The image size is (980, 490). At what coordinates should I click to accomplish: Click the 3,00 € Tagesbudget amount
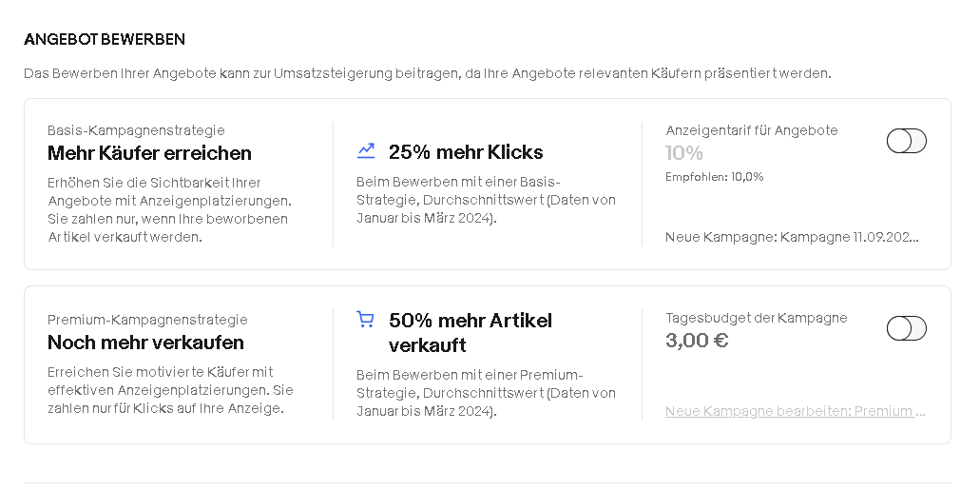(x=697, y=341)
